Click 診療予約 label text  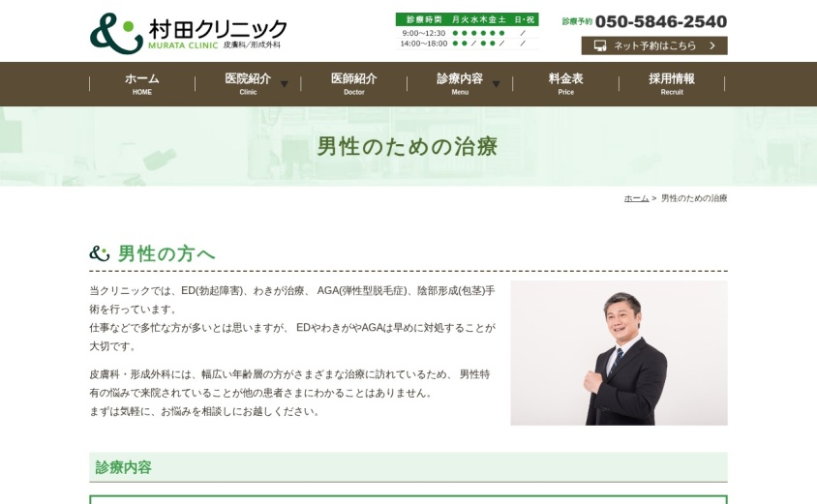[x=577, y=21]
